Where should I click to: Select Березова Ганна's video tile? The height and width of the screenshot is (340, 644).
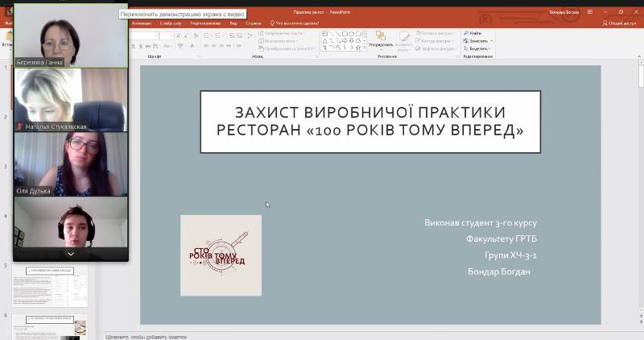pos(71,36)
